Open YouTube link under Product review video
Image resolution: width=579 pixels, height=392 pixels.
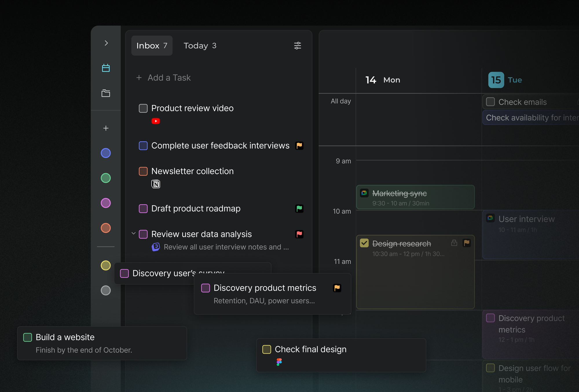coord(156,121)
